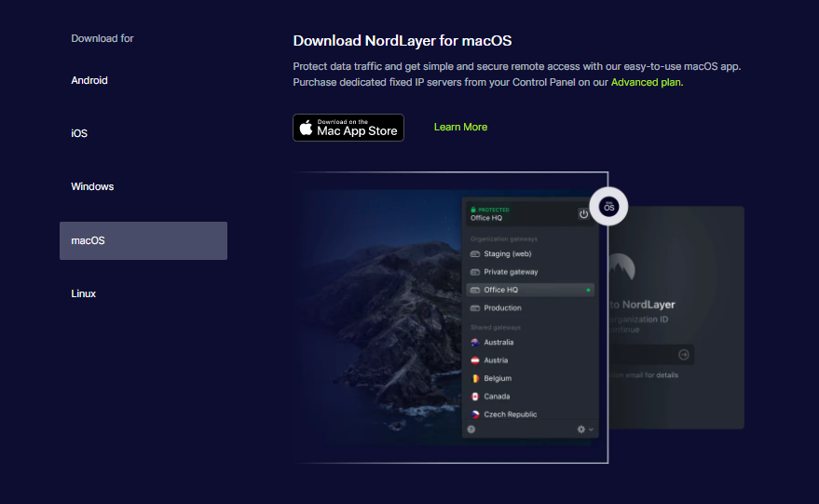Click the Austria flag icon

475,361
